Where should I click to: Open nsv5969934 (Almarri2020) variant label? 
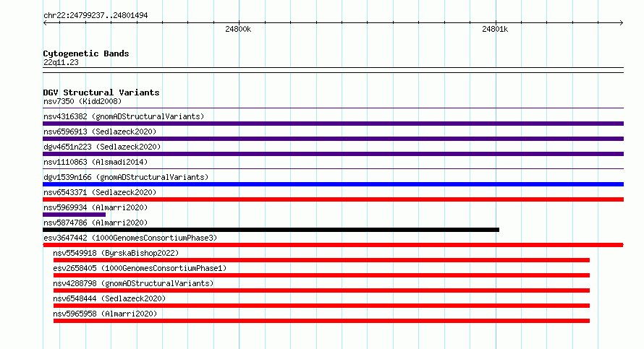coord(96,207)
